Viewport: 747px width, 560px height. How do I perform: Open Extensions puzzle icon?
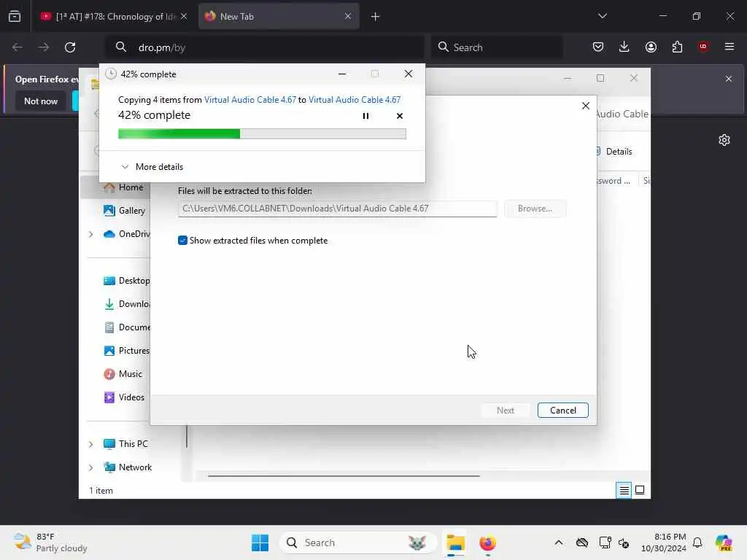coord(677,47)
